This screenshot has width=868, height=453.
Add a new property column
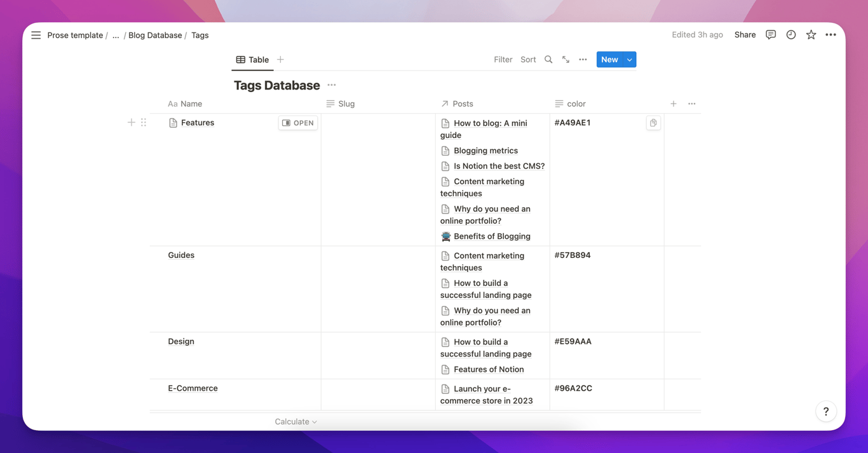(674, 104)
